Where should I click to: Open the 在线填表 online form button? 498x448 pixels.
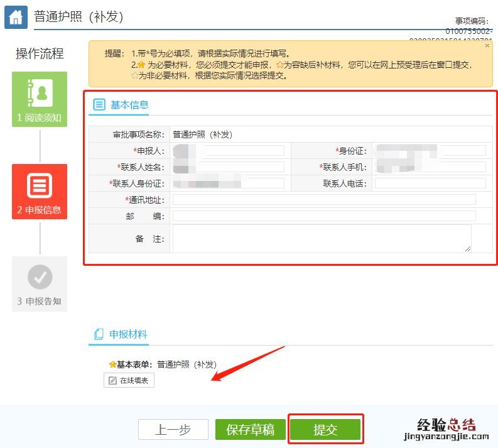click(129, 381)
